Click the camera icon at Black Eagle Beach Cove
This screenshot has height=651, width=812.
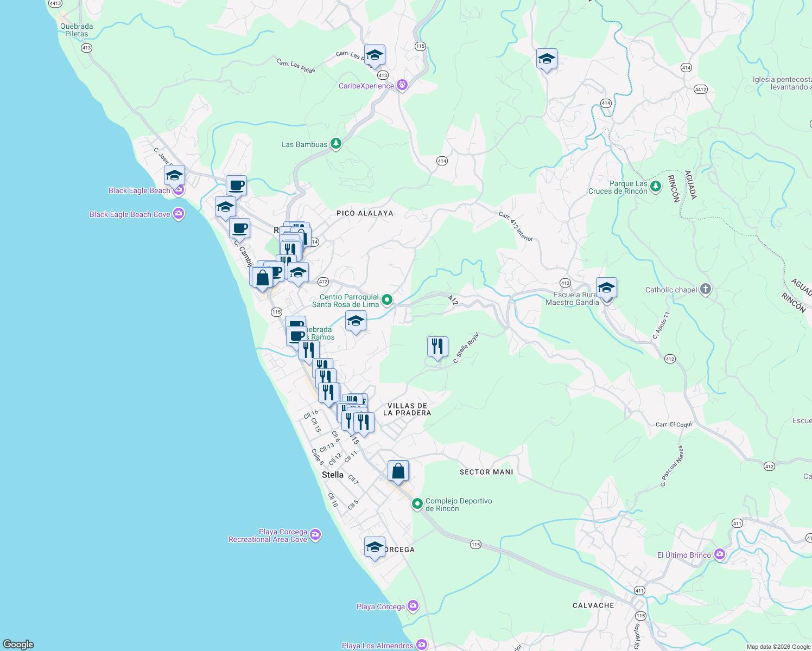(177, 214)
